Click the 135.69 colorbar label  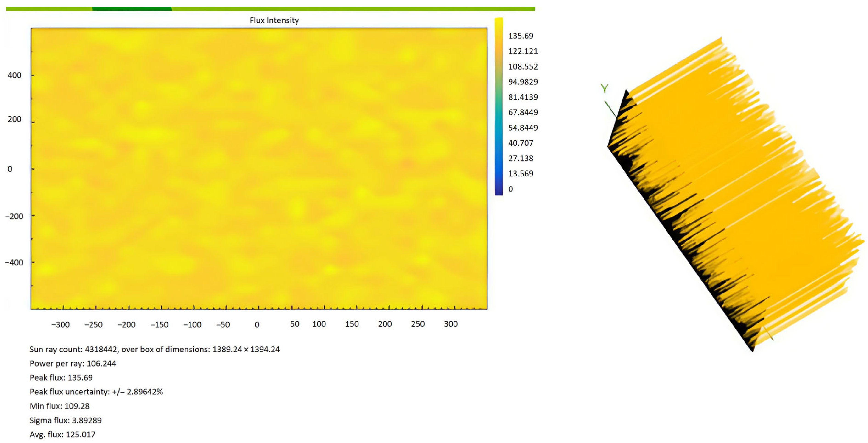tap(521, 36)
